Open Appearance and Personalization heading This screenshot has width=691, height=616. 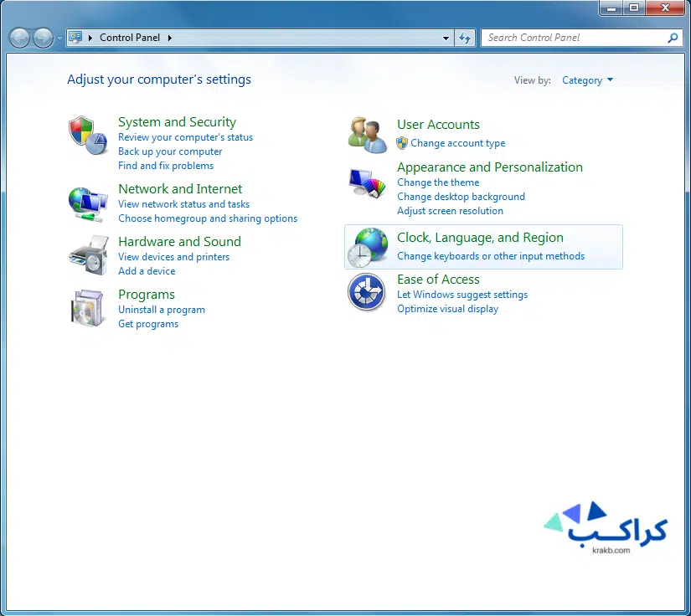click(x=490, y=167)
